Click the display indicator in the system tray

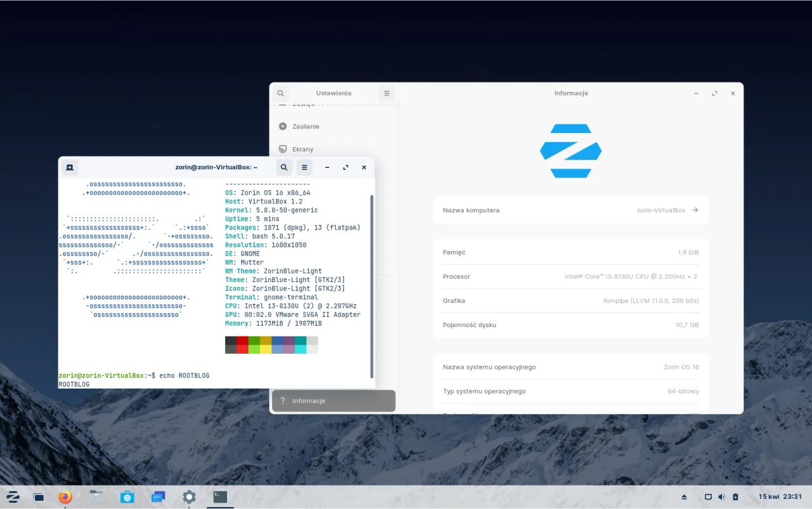(x=707, y=496)
